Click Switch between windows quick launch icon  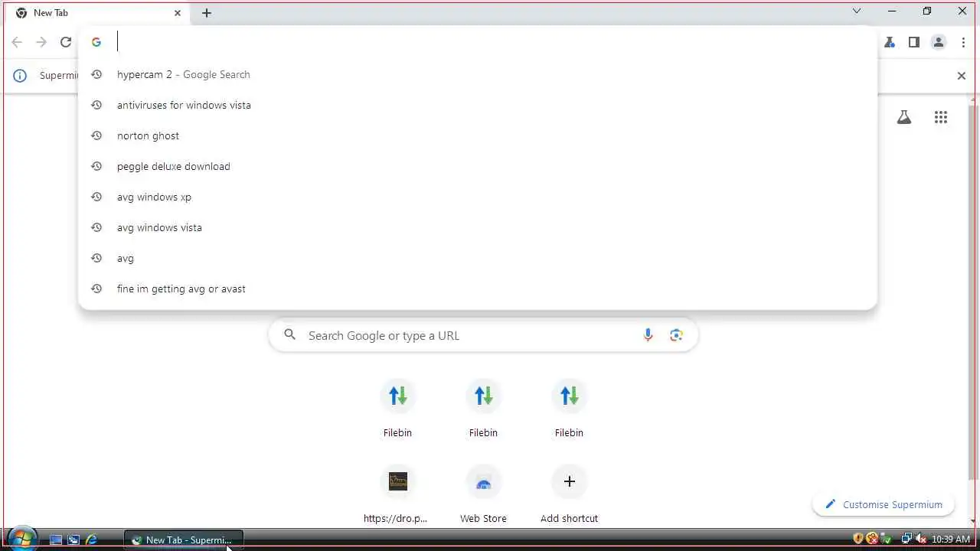pos(73,540)
